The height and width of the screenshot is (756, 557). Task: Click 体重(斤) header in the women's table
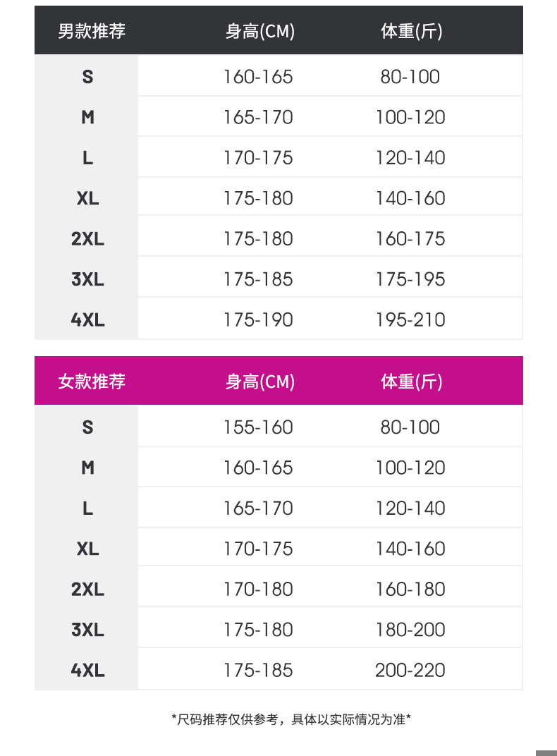tap(412, 382)
